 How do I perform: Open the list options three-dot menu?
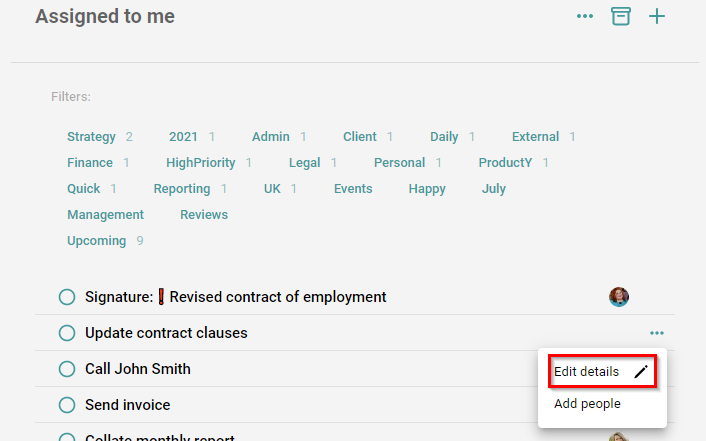coord(584,16)
